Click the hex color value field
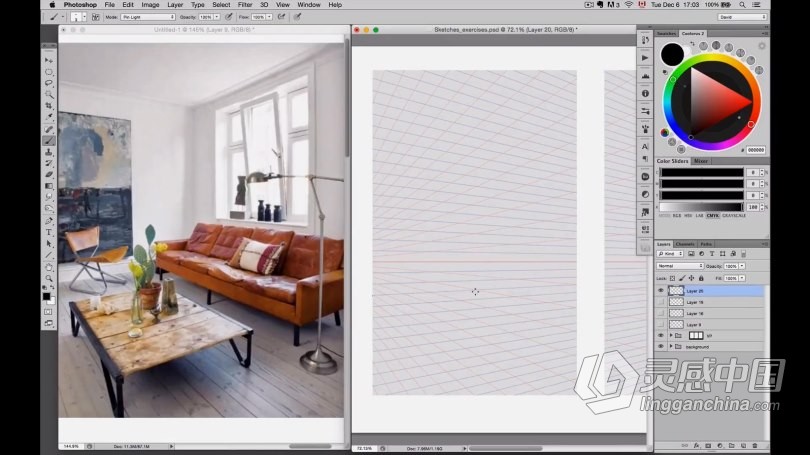This screenshot has height=455, width=810. click(755, 150)
